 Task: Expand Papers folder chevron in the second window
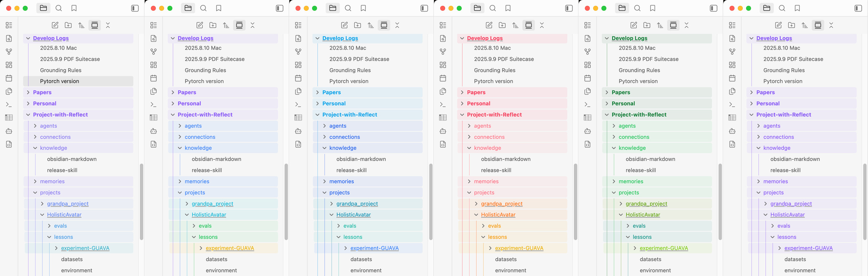click(173, 92)
